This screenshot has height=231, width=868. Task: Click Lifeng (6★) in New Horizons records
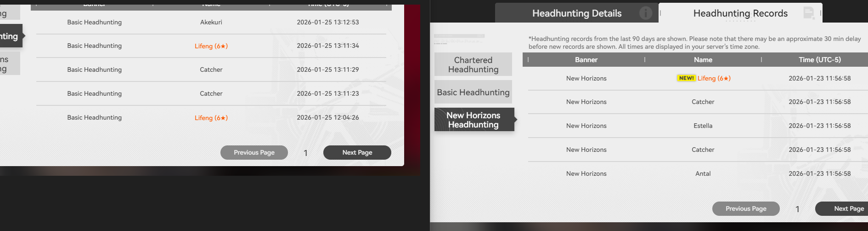coord(714,78)
